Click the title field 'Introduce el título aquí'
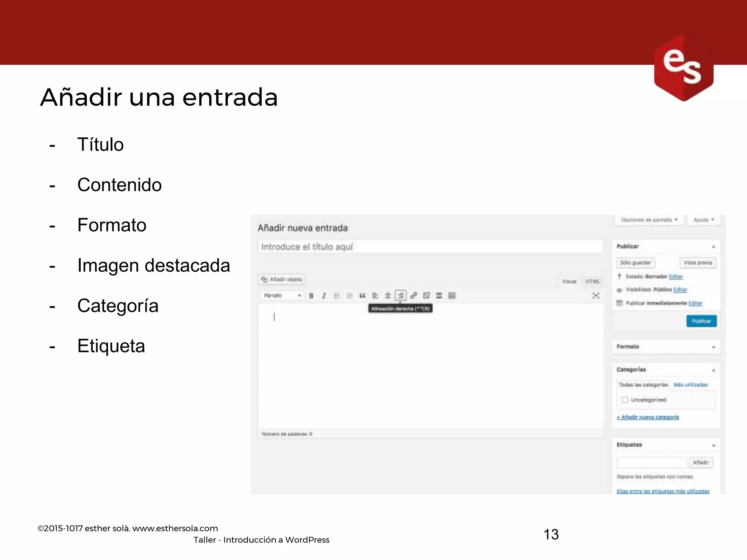The image size is (747, 560). click(x=430, y=247)
